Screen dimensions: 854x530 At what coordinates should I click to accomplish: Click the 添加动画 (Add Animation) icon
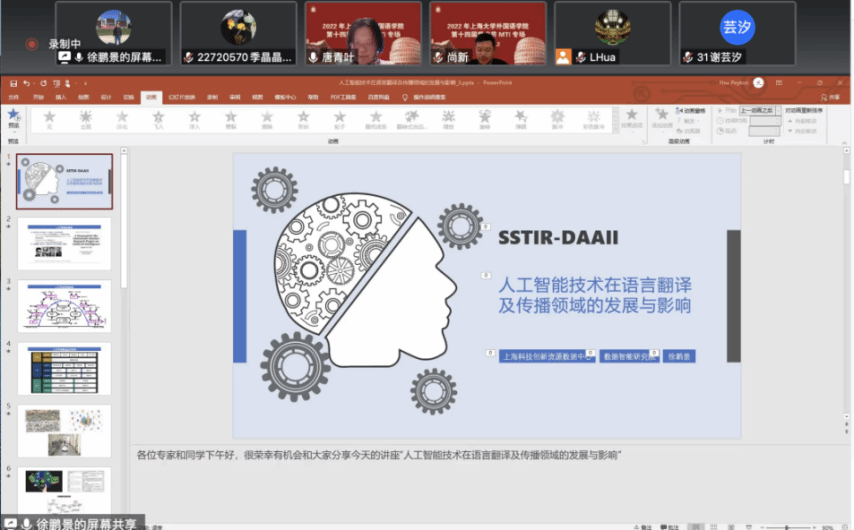click(x=662, y=118)
